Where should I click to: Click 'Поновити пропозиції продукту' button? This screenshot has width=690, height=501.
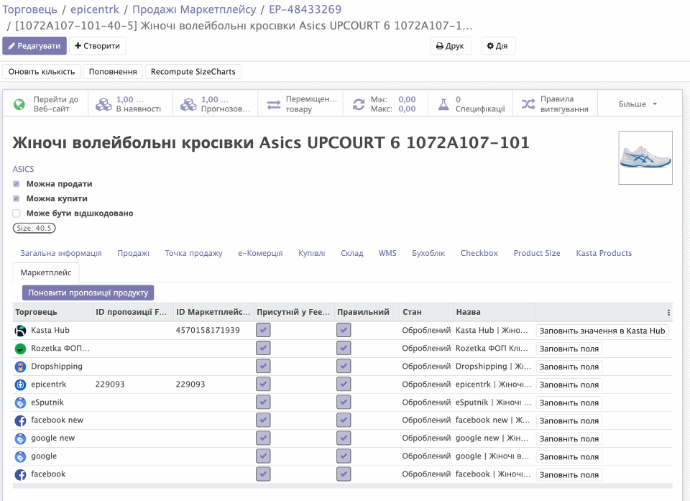click(88, 293)
